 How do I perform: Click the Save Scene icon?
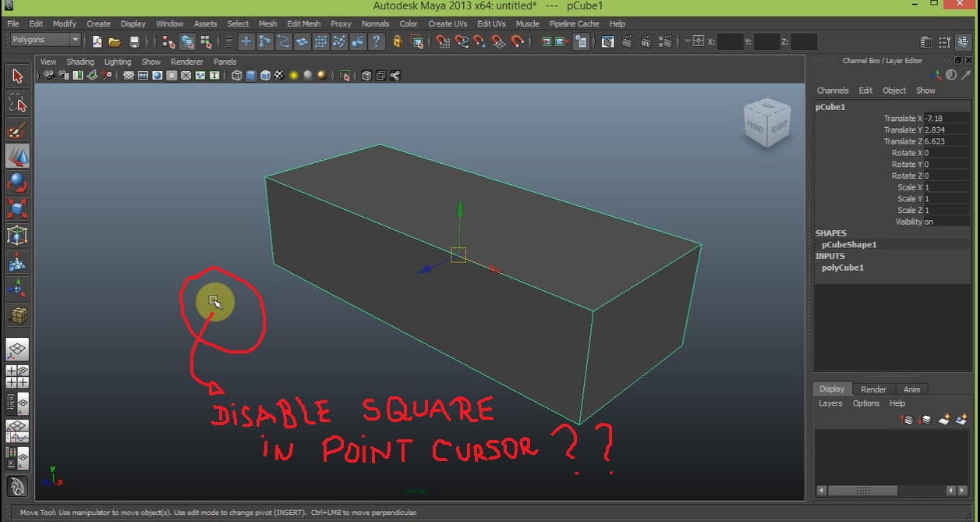[133, 41]
